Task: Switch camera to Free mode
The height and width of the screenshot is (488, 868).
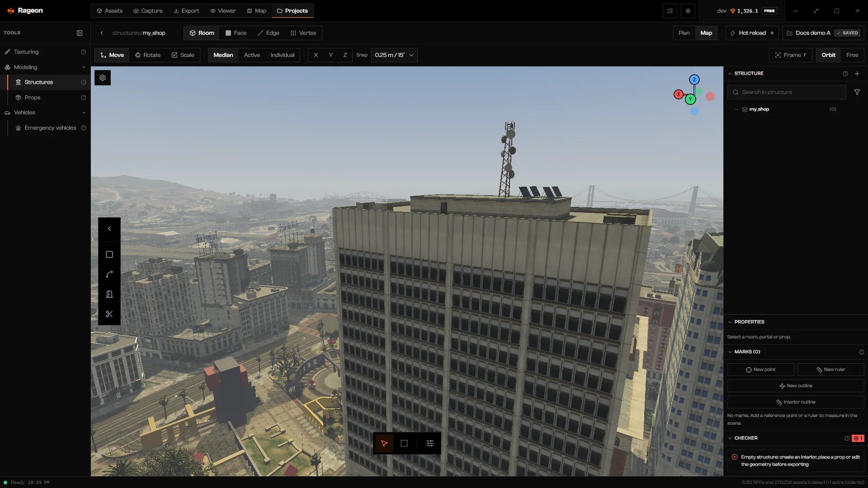Action: pyautogui.click(x=852, y=55)
